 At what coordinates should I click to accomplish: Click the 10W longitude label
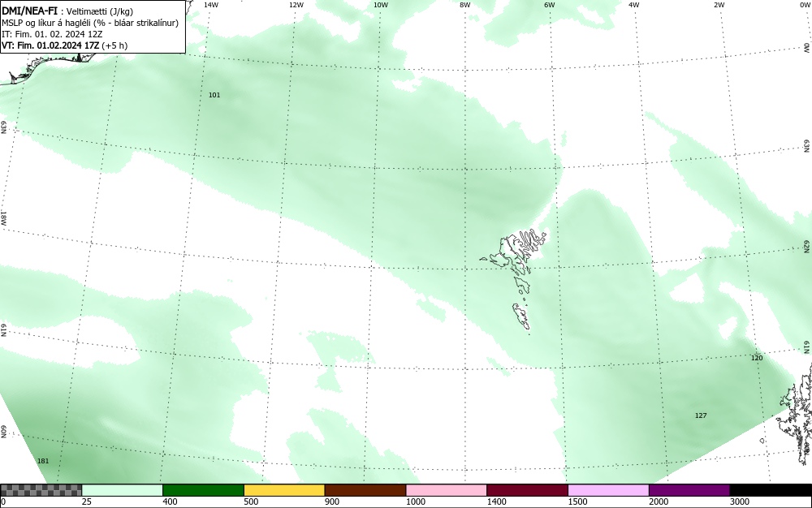pos(381,5)
